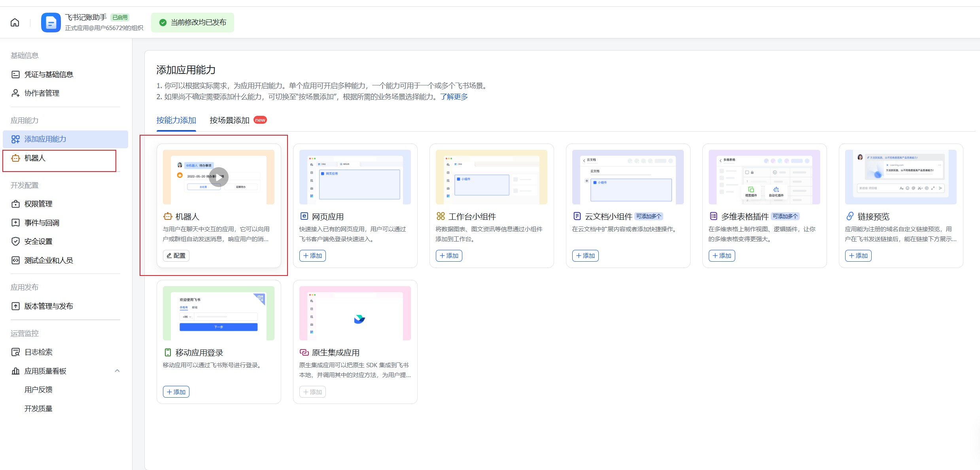Screen dimensions: 980x470
Task: Click the 添加应用能力 grid icon in sidebar
Action: point(15,139)
